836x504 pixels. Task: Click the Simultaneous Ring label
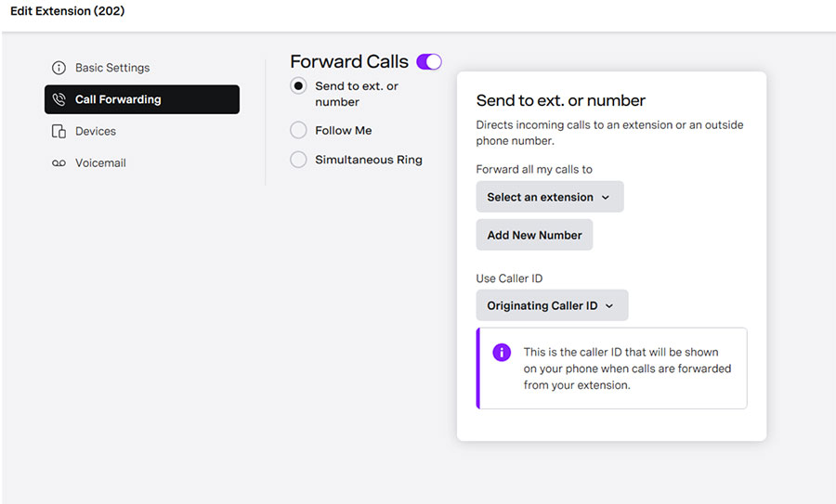[x=369, y=160]
